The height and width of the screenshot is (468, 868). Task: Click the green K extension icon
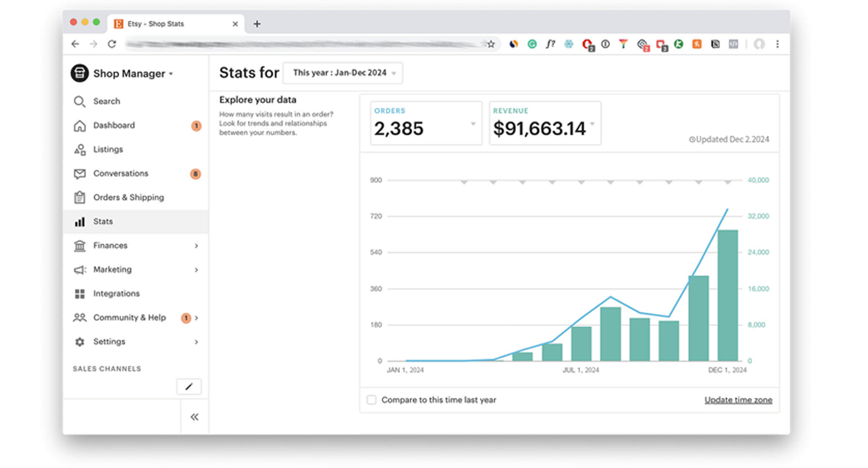678,44
